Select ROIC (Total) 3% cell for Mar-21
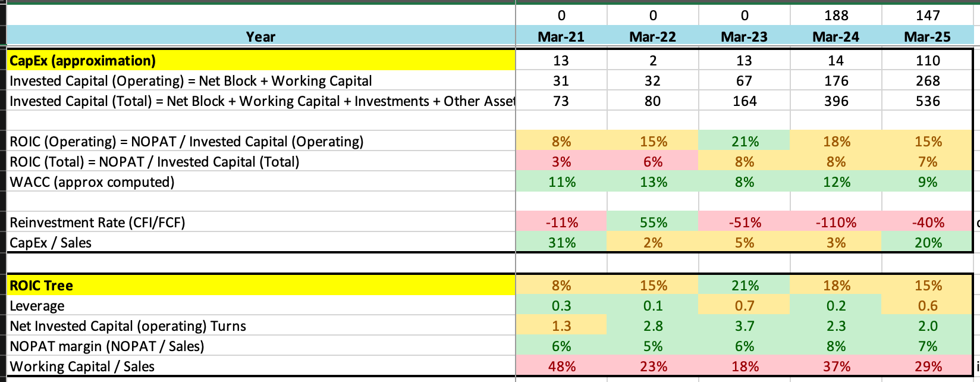The height and width of the screenshot is (382, 980). (x=561, y=162)
